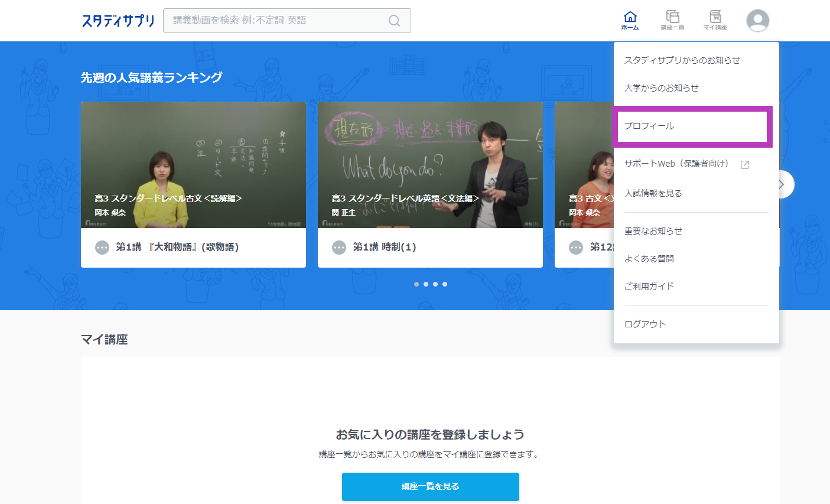Open マイ講座 icon in header
This screenshot has height=504, width=830.
click(715, 20)
